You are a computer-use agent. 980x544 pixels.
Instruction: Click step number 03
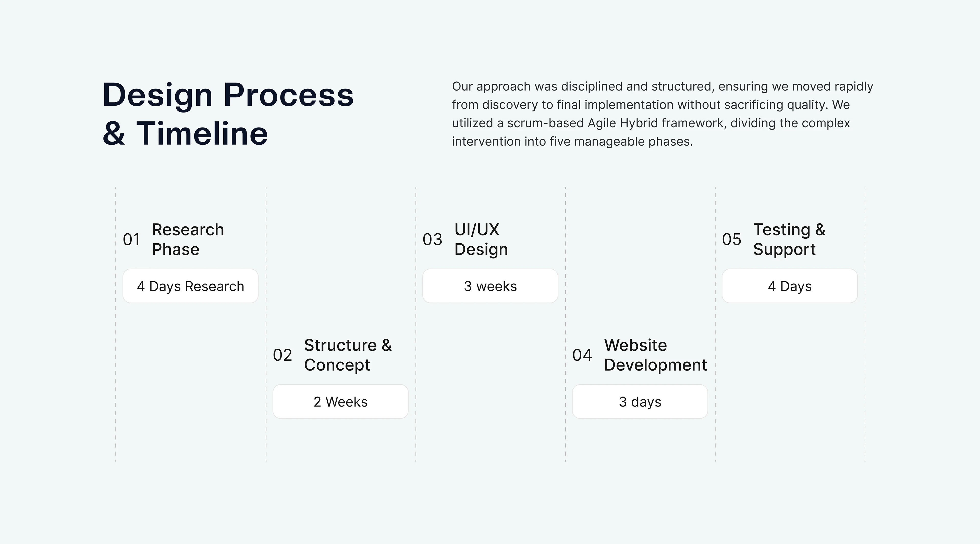(432, 239)
